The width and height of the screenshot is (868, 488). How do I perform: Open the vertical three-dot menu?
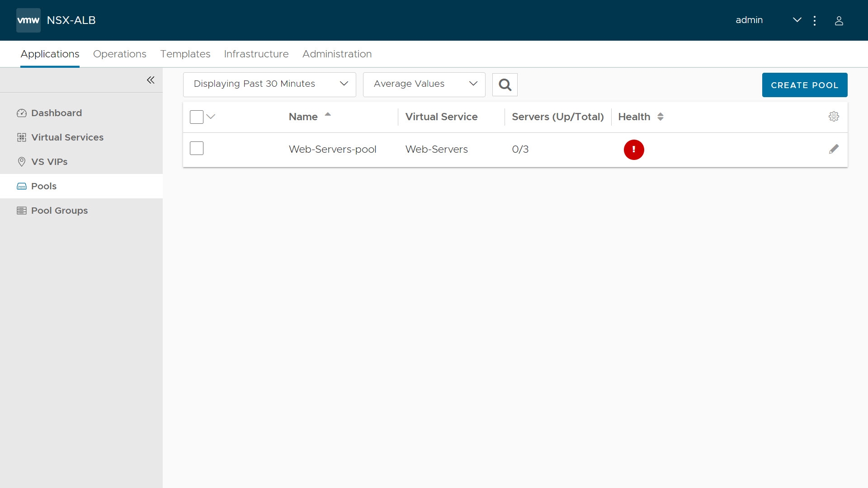[815, 21]
